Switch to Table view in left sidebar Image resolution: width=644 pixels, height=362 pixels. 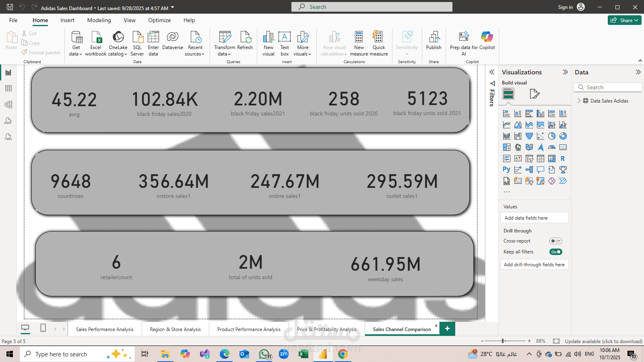click(x=8, y=88)
